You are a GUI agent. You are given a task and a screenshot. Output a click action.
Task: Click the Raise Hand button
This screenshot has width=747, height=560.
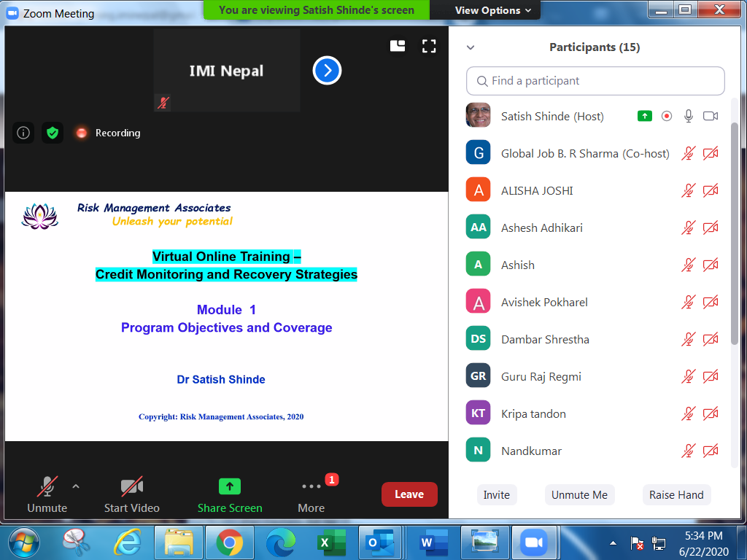(676, 494)
